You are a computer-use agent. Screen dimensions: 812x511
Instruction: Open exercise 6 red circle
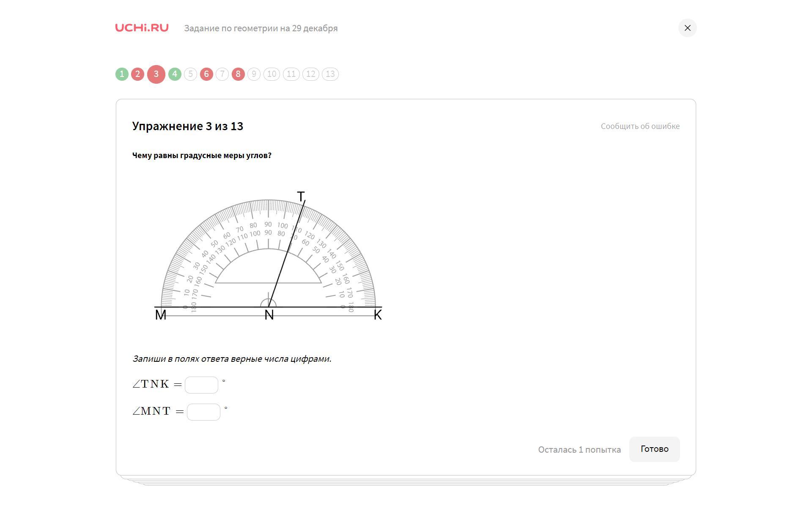pos(206,74)
